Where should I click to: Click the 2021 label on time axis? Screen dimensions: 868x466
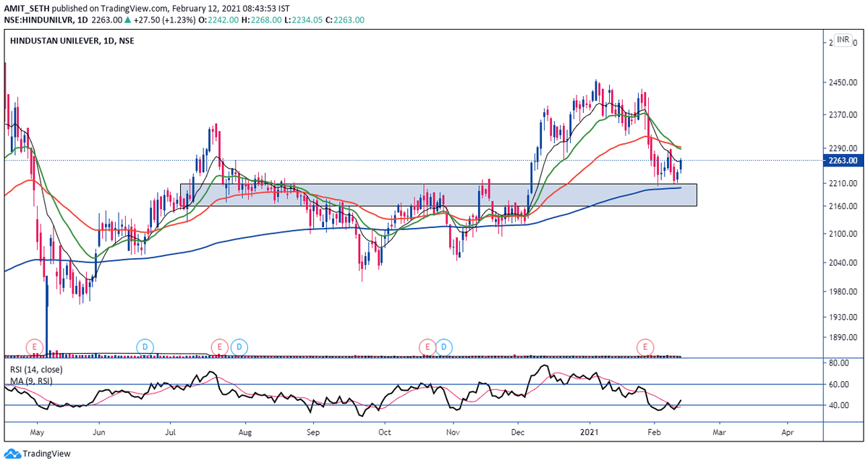[590, 431]
